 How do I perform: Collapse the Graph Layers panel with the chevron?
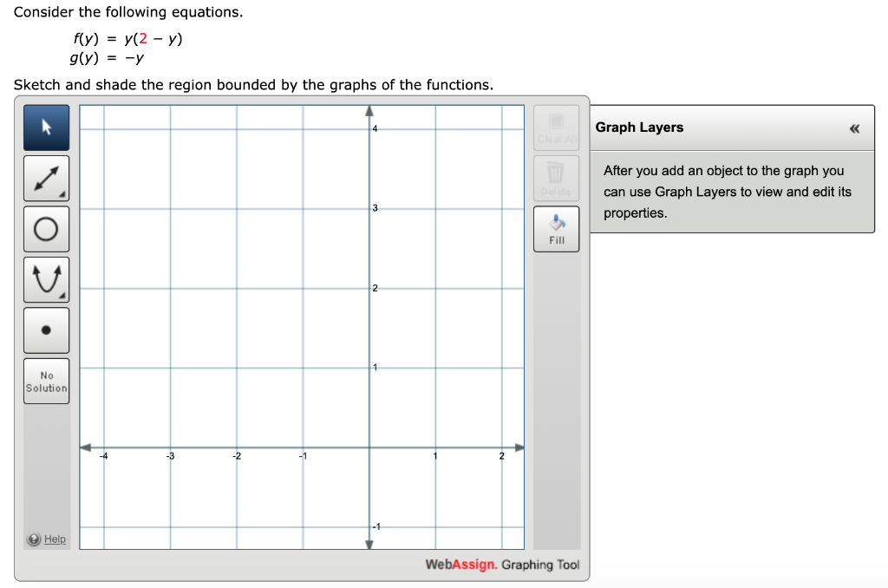click(x=853, y=127)
